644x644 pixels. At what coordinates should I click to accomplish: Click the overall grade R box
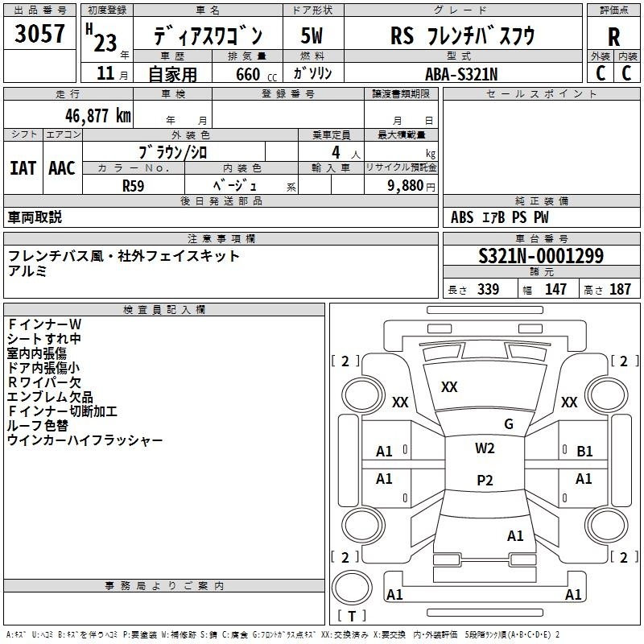pos(613,35)
